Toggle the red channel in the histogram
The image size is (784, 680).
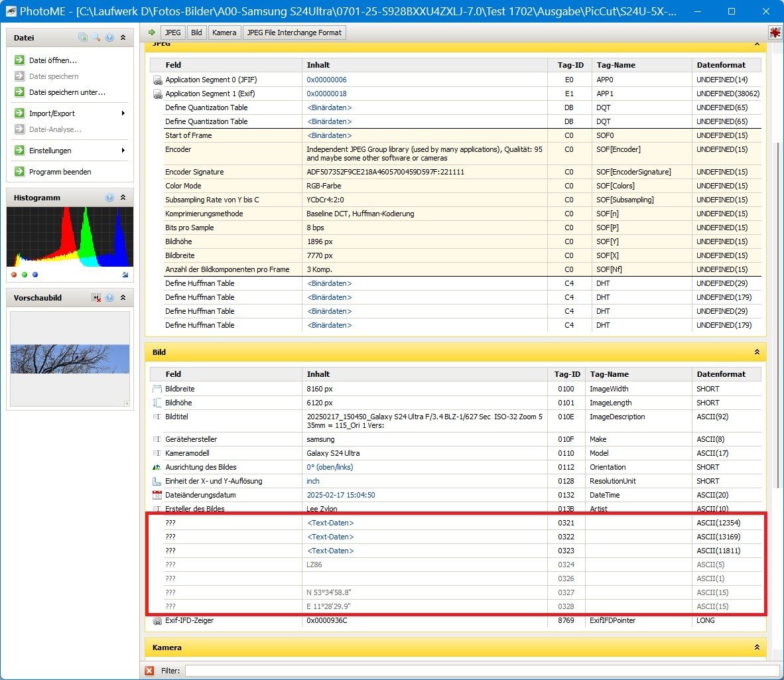click(14, 275)
